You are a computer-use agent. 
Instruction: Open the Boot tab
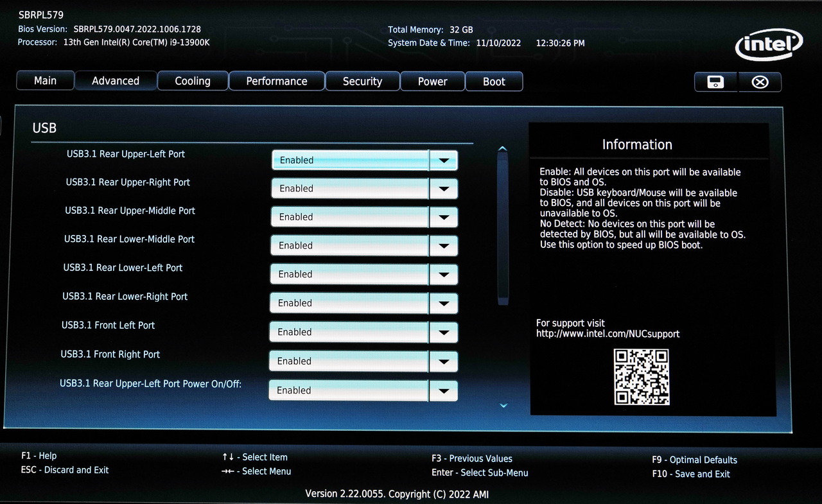pyautogui.click(x=494, y=82)
